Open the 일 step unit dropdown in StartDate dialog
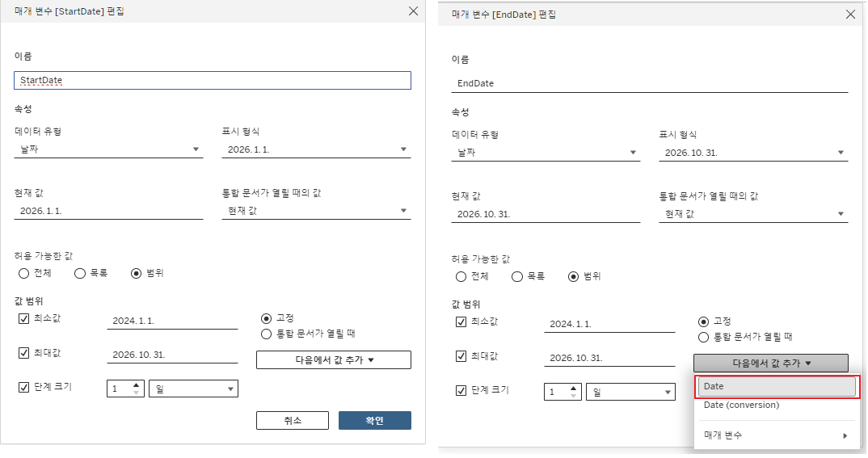 click(194, 389)
